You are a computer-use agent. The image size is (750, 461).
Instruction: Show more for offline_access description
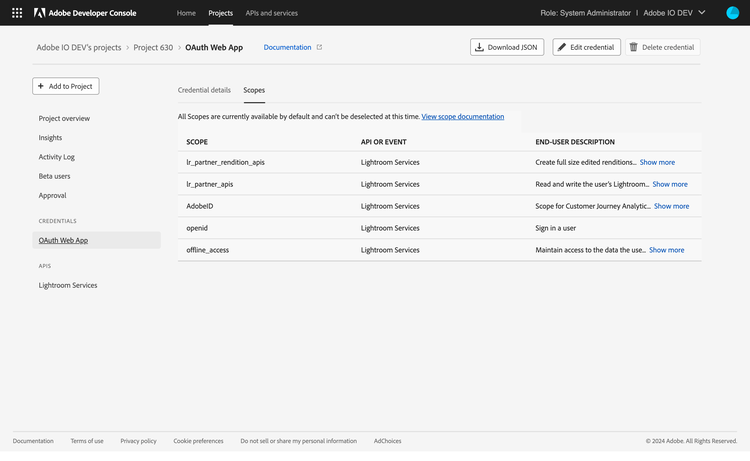tap(666, 250)
